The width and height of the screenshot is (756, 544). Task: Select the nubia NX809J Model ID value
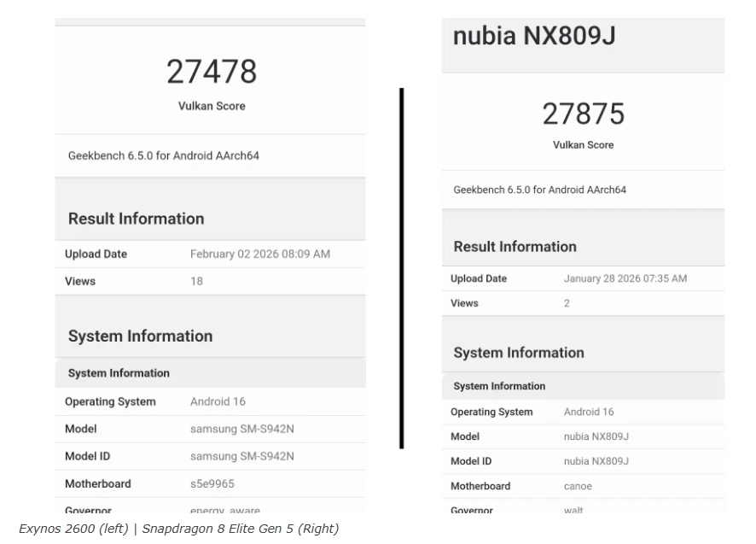click(x=596, y=461)
